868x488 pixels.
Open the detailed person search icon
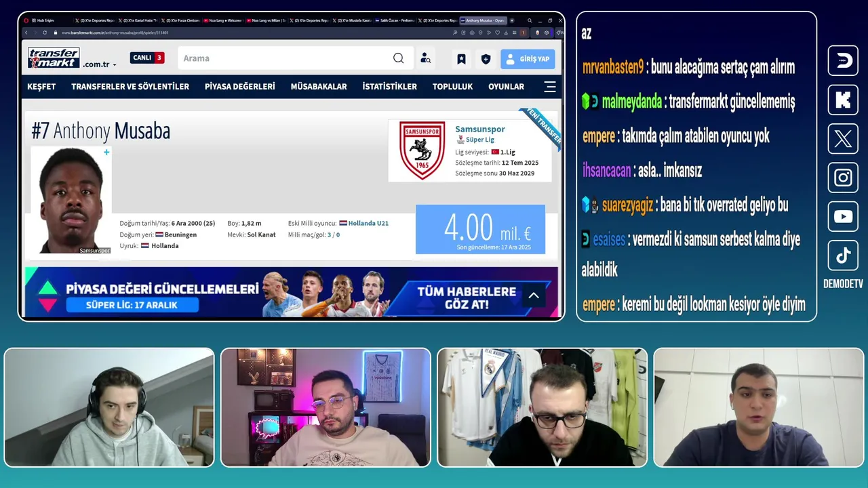tap(425, 58)
